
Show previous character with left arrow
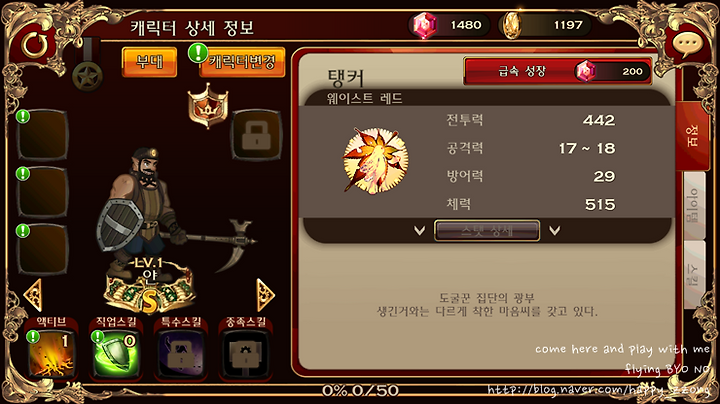tap(33, 294)
